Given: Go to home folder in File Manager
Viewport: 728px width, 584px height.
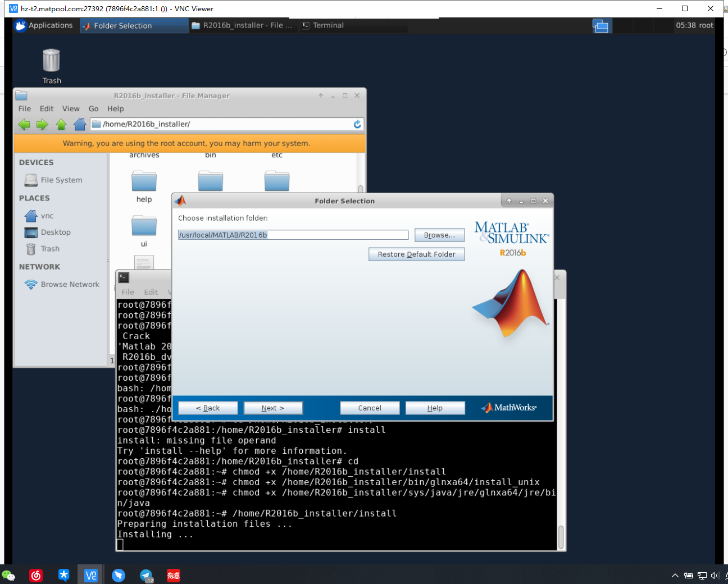Looking at the screenshot, I should click(80, 124).
